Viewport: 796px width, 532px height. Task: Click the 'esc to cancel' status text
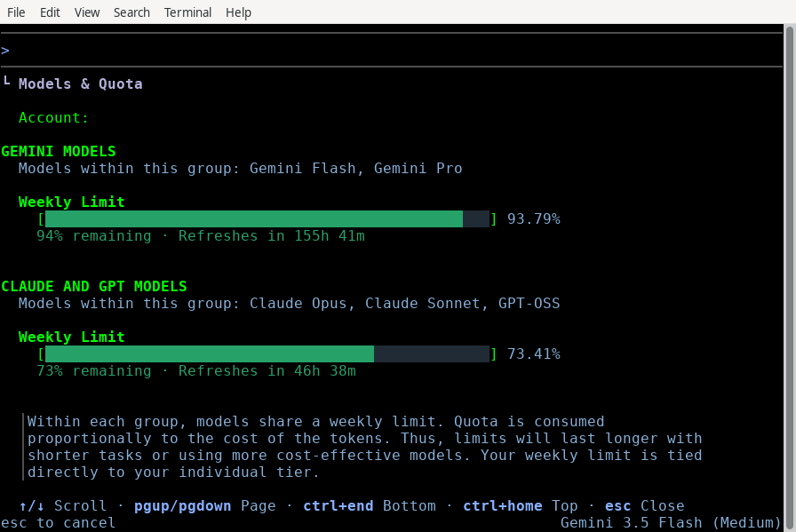[59, 523]
